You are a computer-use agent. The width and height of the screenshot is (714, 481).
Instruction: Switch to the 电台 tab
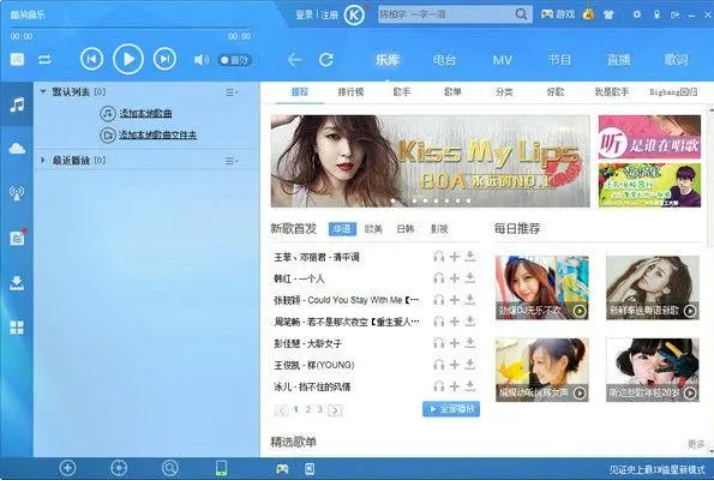pyautogui.click(x=445, y=60)
